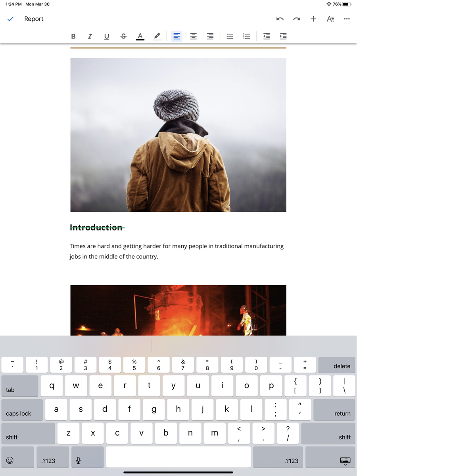Increase the paragraph indent

(283, 36)
